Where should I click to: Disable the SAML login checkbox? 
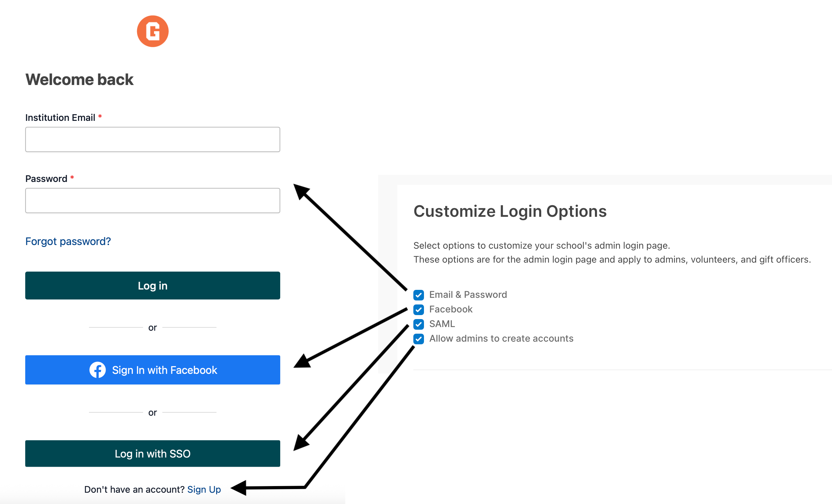tap(419, 324)
